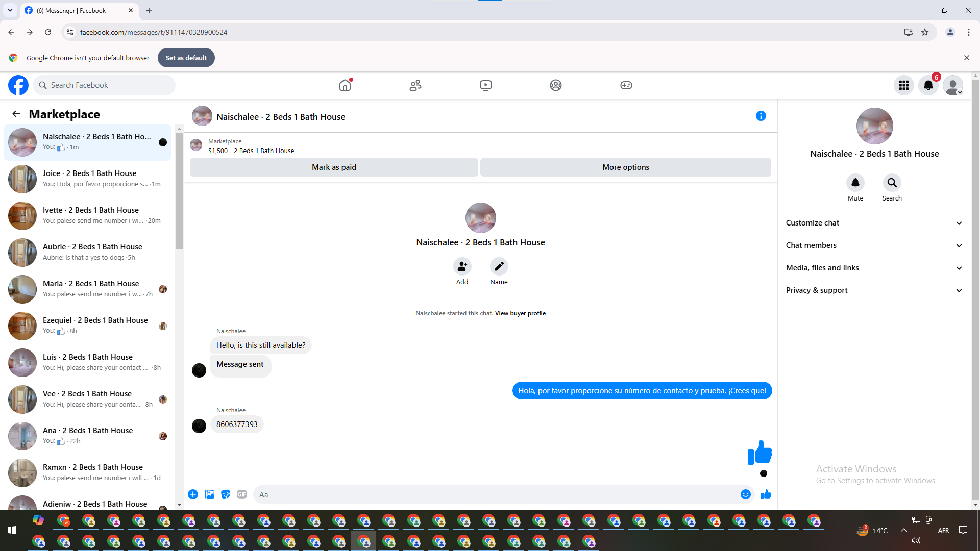Bookmark this page with the star icon
This screenshot has height=551, width=980.
coord(925,32)
